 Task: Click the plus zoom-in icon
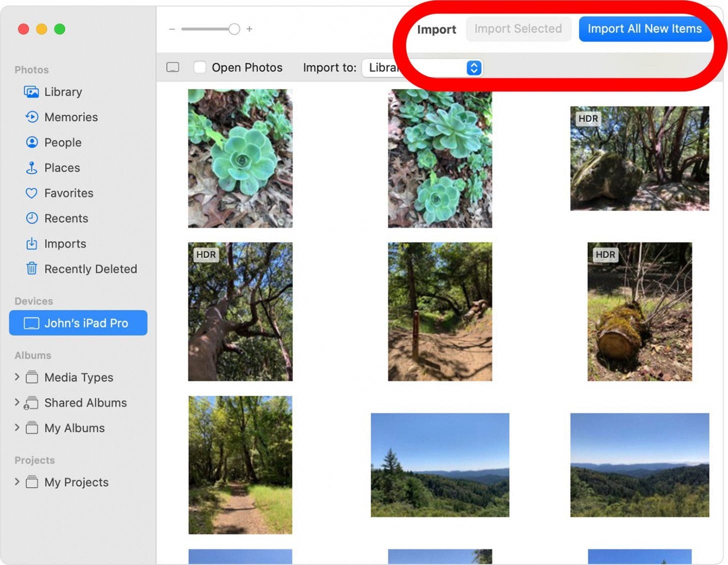(249, 29)
